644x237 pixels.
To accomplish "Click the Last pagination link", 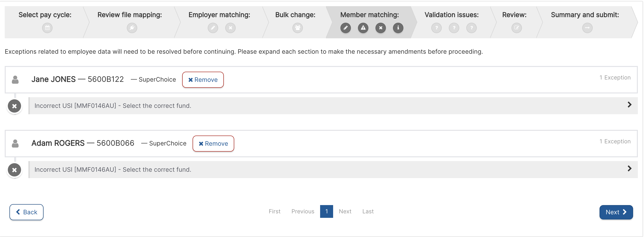I will pyautogui.click(x=368, y=211).
